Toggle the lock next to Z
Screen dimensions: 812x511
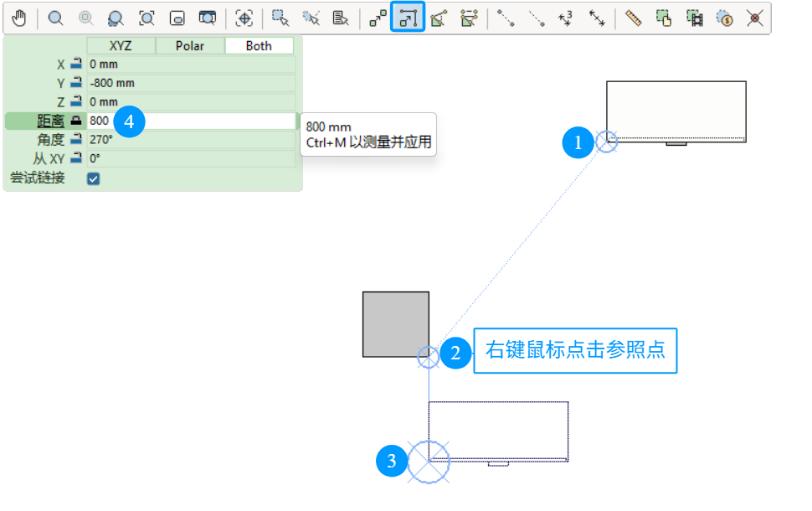[x=76, y=101]
